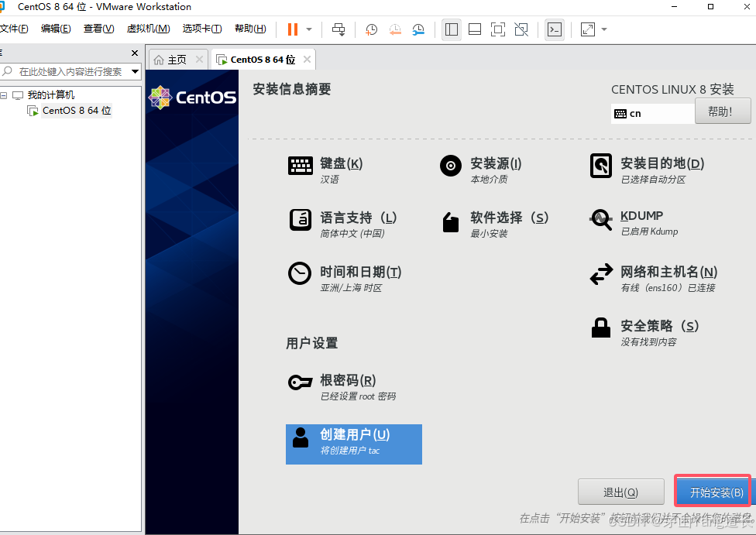This screenshot has height=535, width=756.
Task: Open 安装目的地(D) settings
Action: [x=662, y=164]
